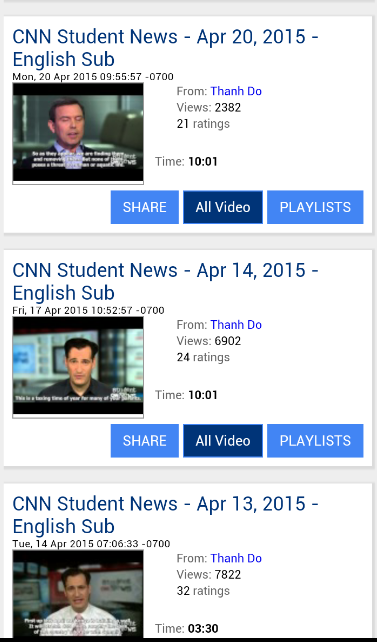The width and height of the screenshot is (377, 642).
Task: Play the Apr 13 video thumbnail
Action: pyautogui.click(x=78, y=594)
